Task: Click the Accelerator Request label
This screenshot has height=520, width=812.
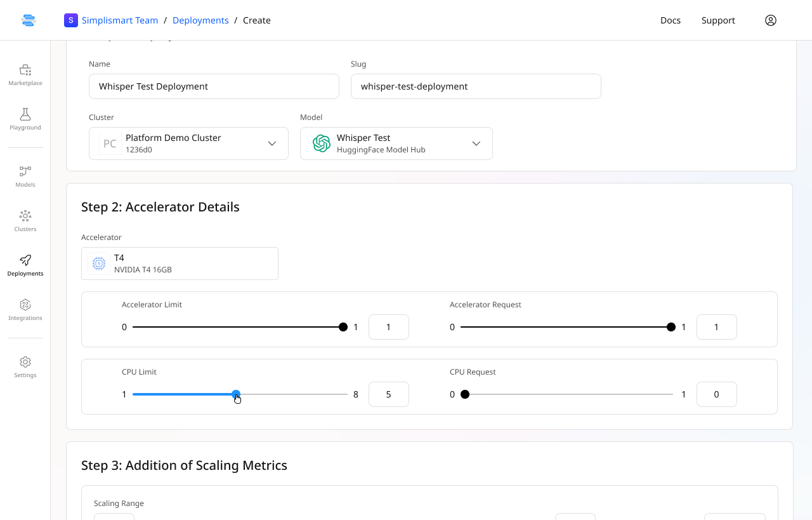Action: coord(485,305)
